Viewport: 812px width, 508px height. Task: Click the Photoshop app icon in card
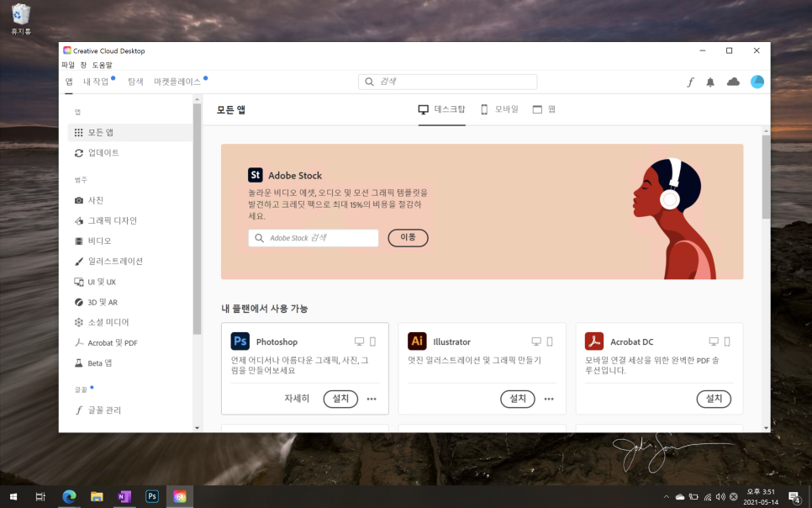coord(240,341)
